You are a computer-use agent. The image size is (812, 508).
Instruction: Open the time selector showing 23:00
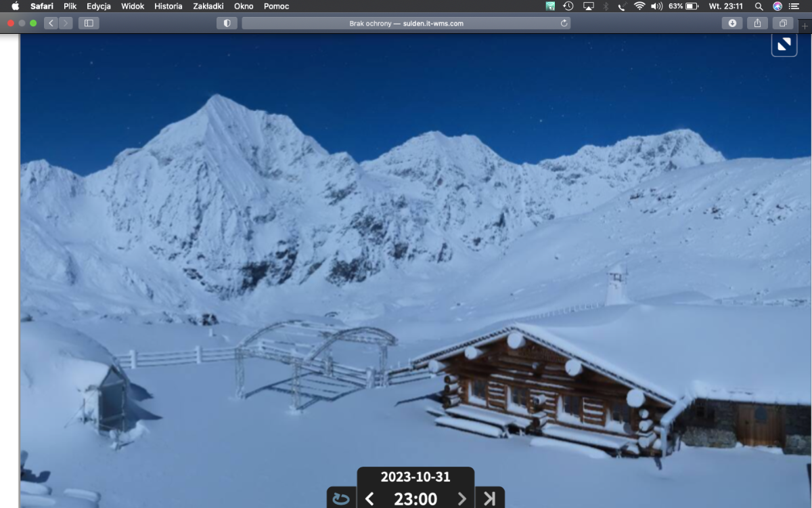415,499
